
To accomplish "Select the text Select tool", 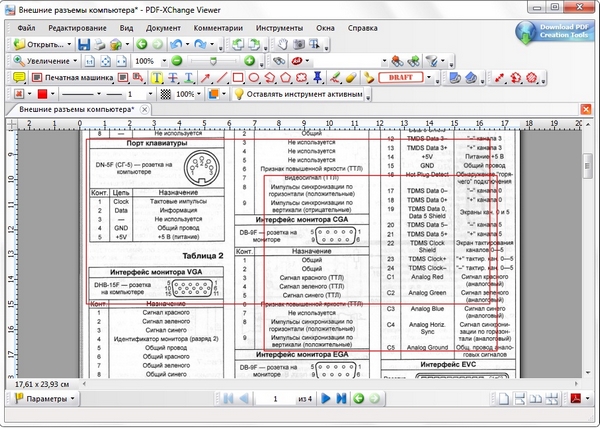I will click(314, 44).
